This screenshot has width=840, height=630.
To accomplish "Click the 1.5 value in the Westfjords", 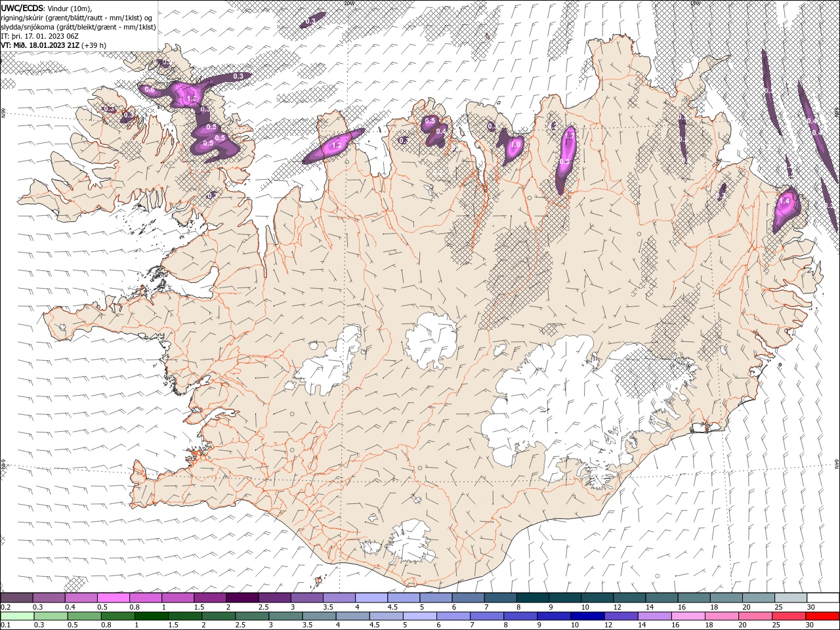I will (192, 99).
